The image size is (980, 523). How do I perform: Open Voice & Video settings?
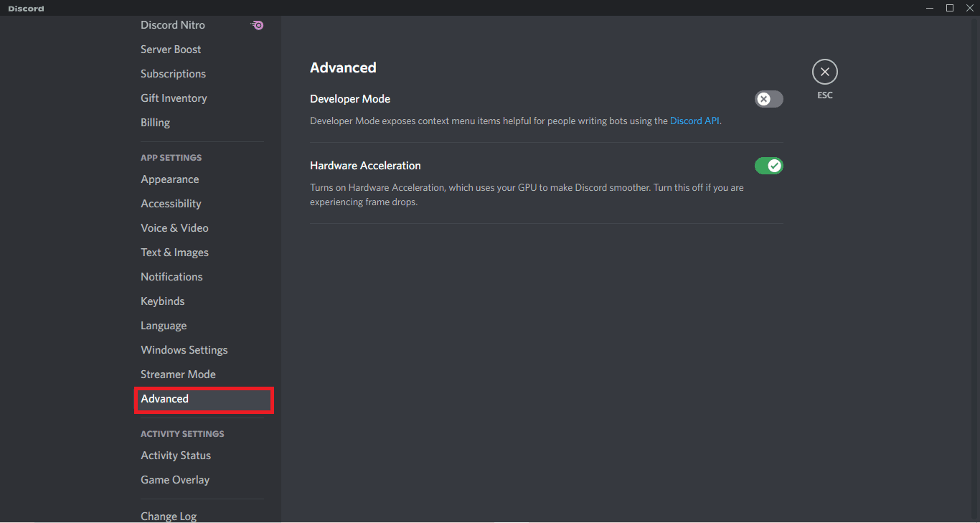(x=174, y=227)
